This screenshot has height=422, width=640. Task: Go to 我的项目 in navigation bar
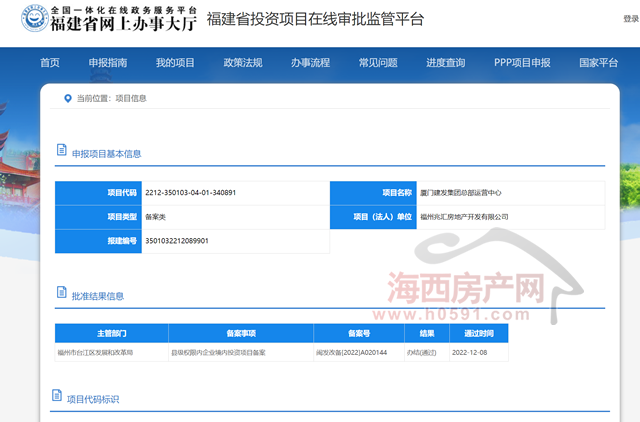point(175,62)
